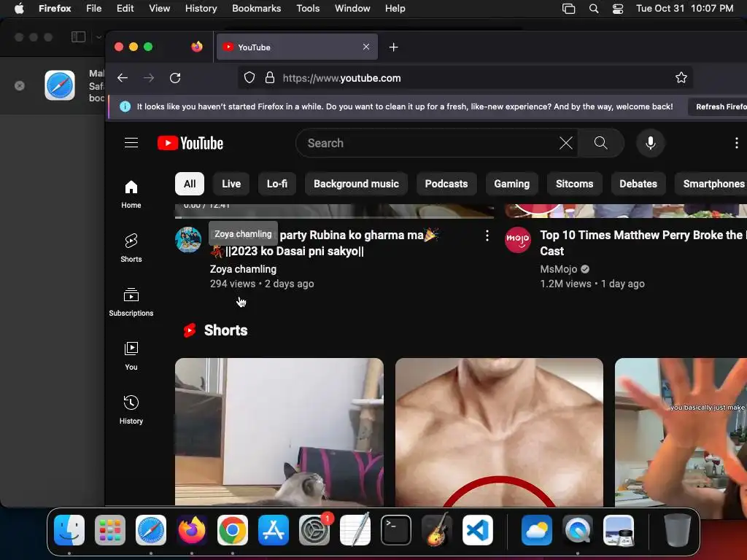Open the cat Short thumbnail
The image size is (747, 560).
[279, 432]
